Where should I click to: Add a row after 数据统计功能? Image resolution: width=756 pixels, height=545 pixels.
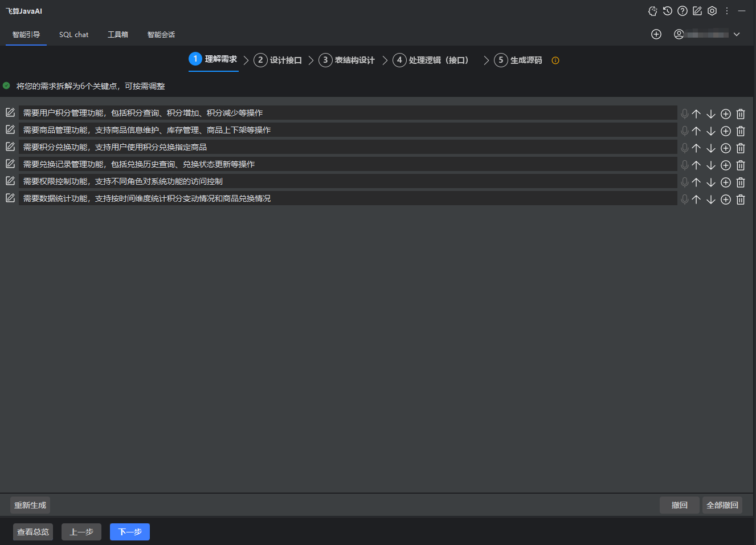click(726, 200)
